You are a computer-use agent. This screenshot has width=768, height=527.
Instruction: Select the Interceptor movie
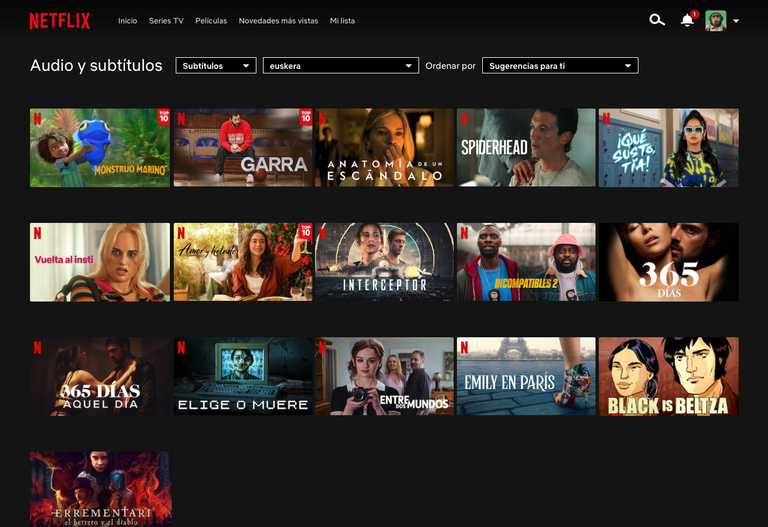384,262
